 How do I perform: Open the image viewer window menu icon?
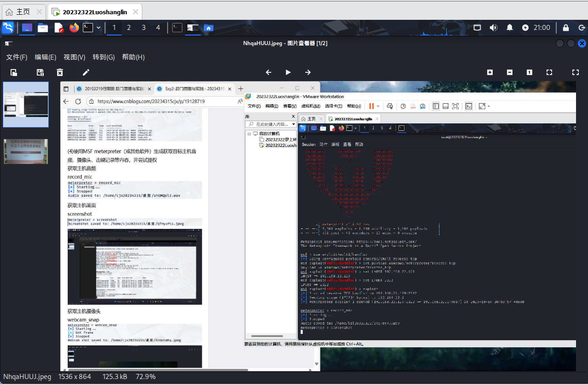pos(8,43)
